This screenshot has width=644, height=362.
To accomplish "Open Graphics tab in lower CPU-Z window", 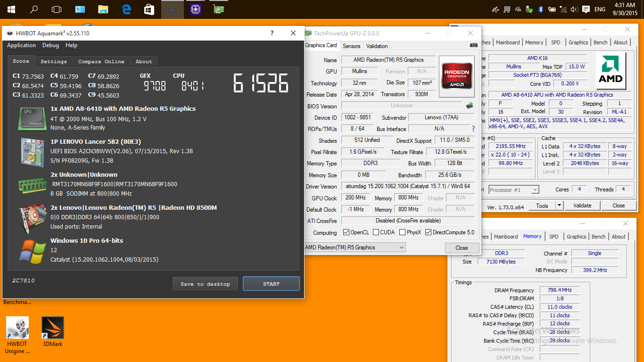I will 576,237.
